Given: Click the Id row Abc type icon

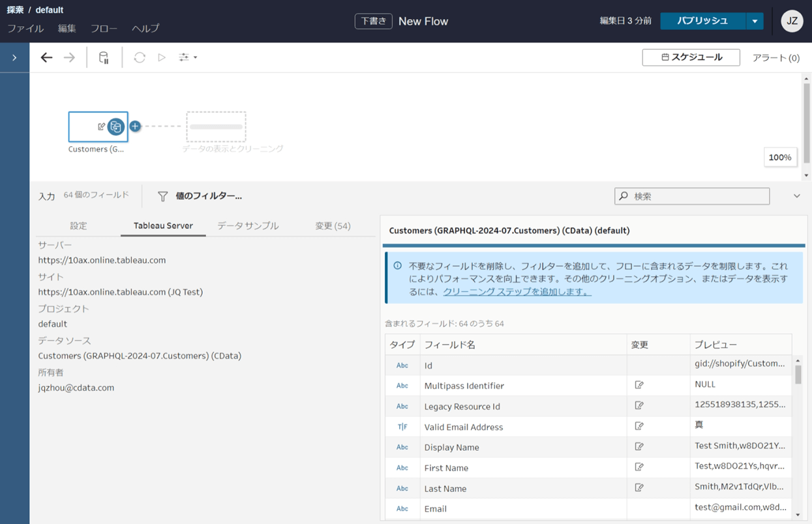Looking at the screenshot, I should click(402, 365).
